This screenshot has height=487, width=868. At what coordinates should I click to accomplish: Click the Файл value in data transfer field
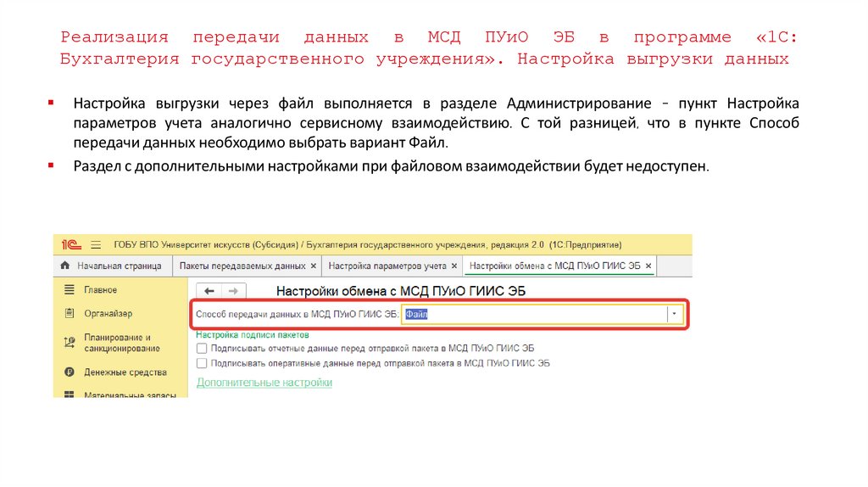click(x=416, y=314)
